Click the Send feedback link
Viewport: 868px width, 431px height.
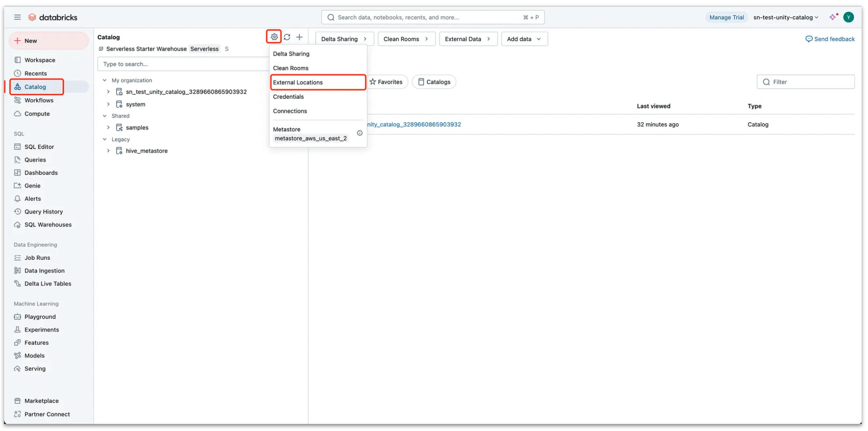(x=830, y=38)
